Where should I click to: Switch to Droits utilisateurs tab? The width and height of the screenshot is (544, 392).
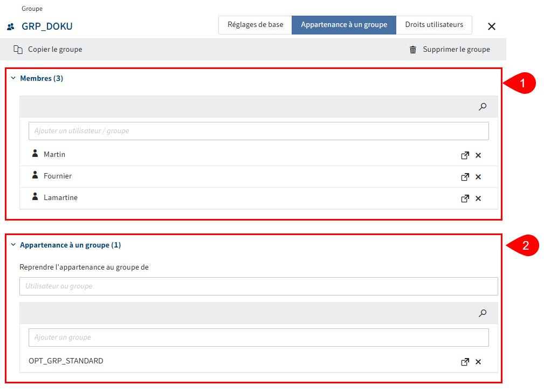point(434,25)
